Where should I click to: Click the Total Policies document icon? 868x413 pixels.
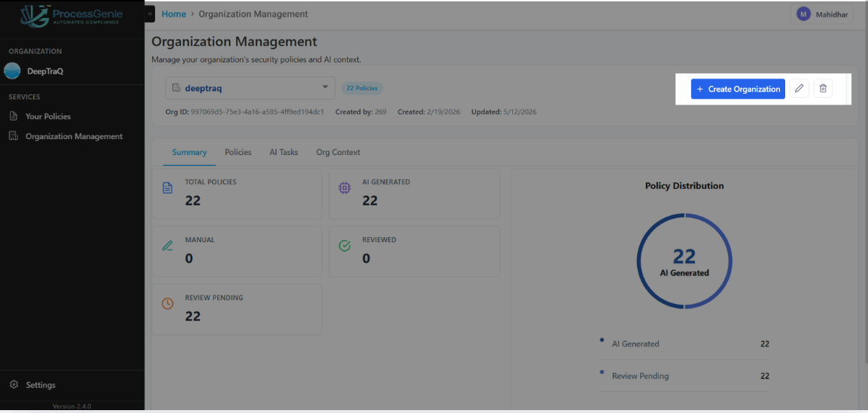coord(167,188)
